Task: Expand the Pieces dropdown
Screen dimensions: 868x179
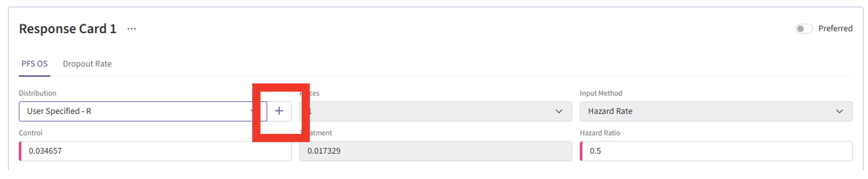Action: pos(429,111)
